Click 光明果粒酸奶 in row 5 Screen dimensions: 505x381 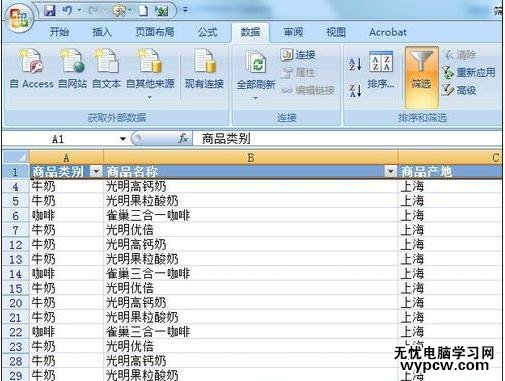[x=251, y=201]
